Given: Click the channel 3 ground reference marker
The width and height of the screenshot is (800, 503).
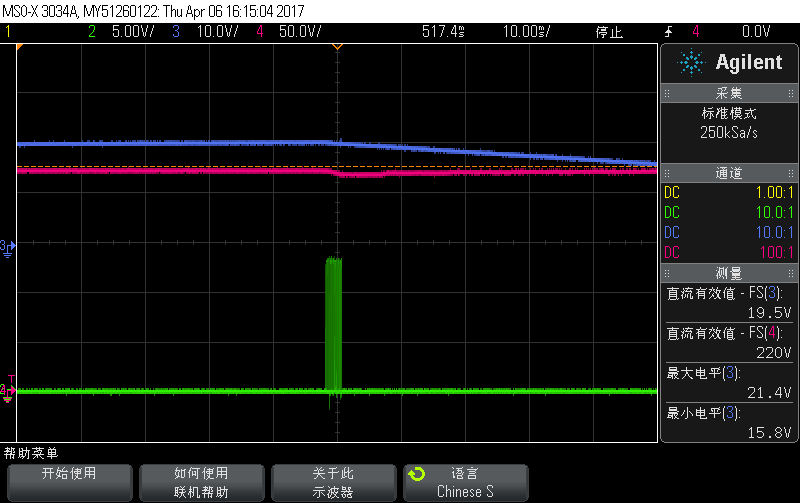Looking at the screenshot, I should [x=8, y=248].
